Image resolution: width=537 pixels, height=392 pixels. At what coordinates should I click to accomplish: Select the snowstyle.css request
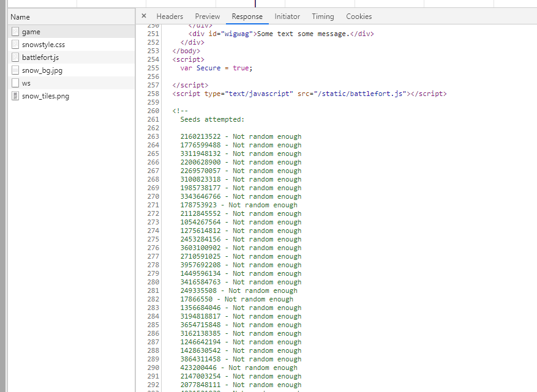72,45
